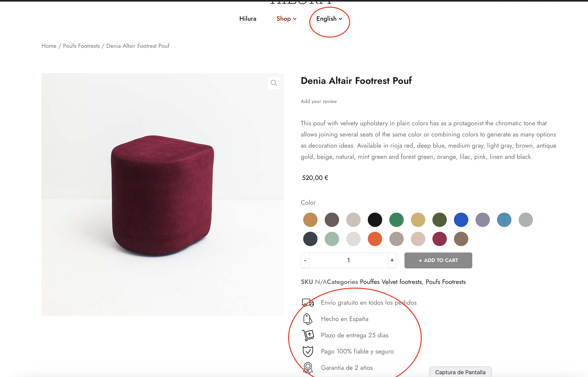The image size is (588, 377).
Task: Choose the orange color swatch
Action: (375, 239)
